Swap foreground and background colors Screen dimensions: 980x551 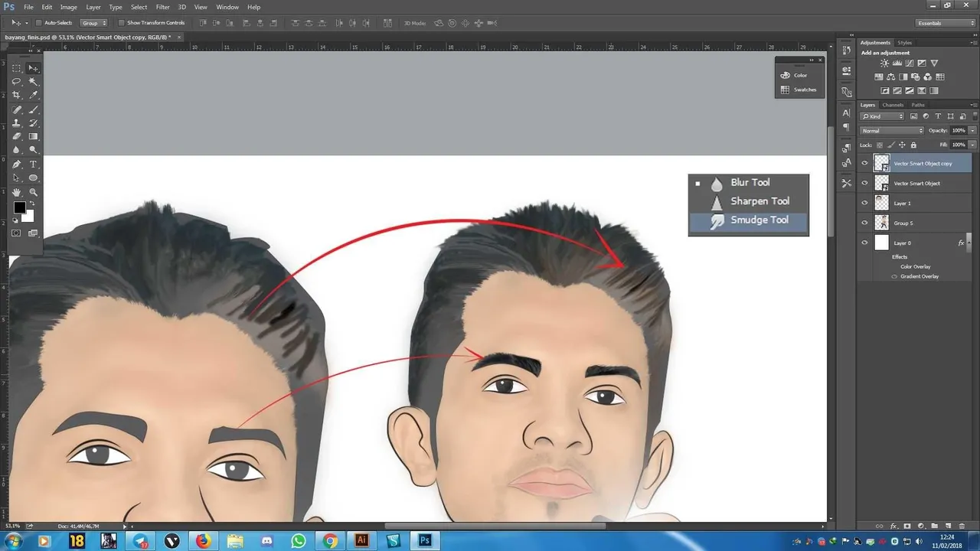(x=31, y=203)
